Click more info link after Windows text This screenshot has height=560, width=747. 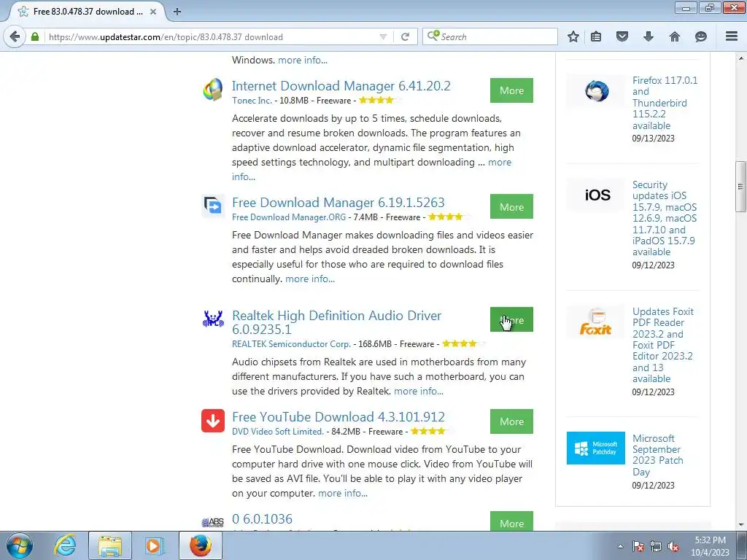[x=303, y=60]
